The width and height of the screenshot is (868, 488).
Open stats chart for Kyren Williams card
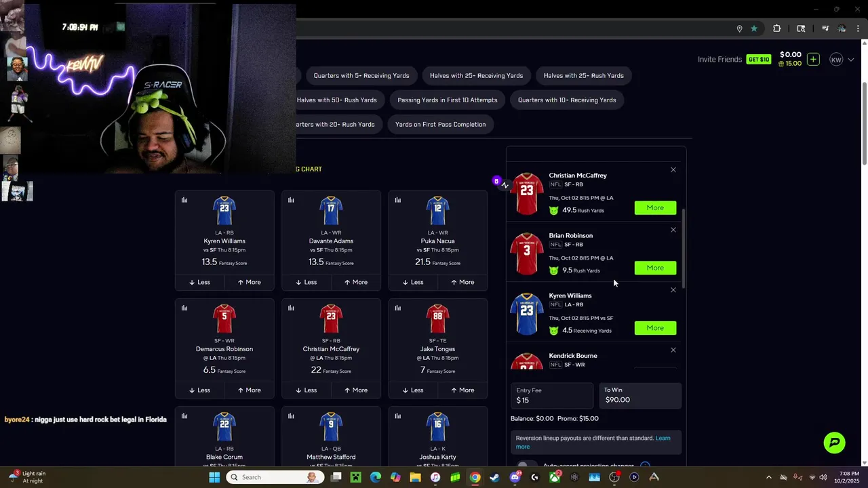(184, 200)
